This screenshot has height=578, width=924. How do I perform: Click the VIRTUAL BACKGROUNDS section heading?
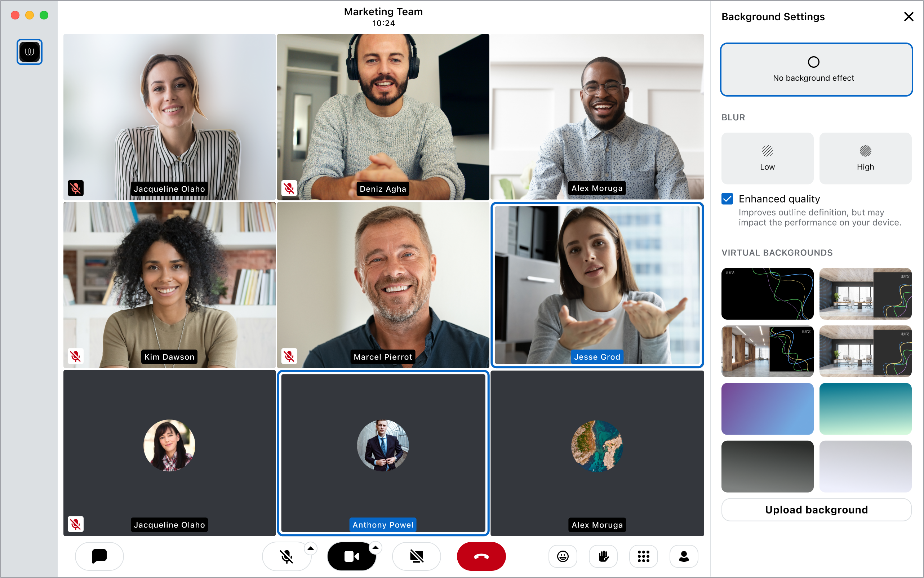(777, 253)
